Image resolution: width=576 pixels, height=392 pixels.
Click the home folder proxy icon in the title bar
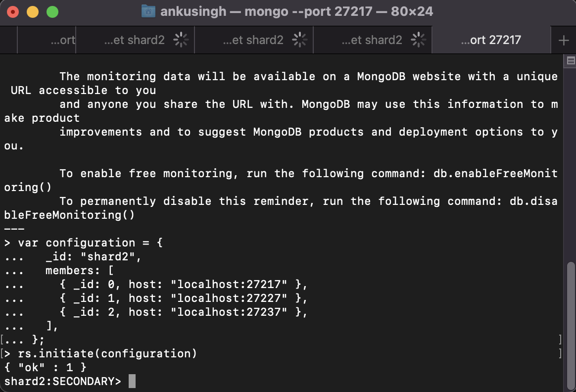pos(148,11)
